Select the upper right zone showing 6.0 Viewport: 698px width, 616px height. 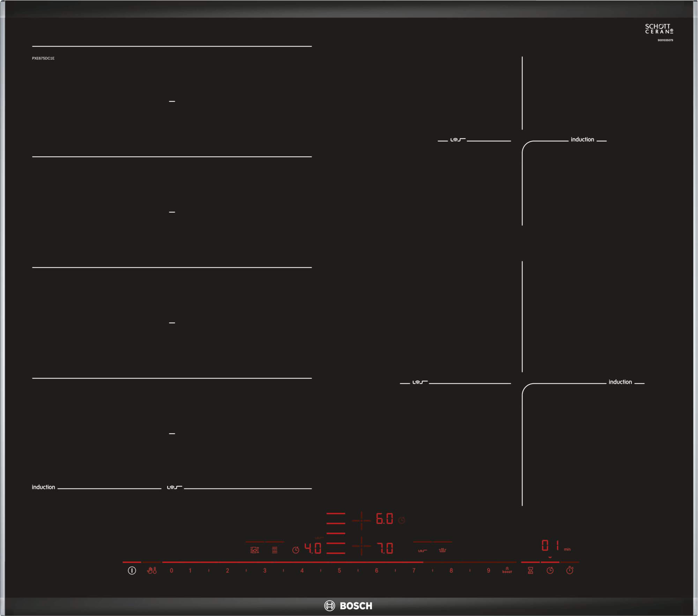tap(384, 519)
